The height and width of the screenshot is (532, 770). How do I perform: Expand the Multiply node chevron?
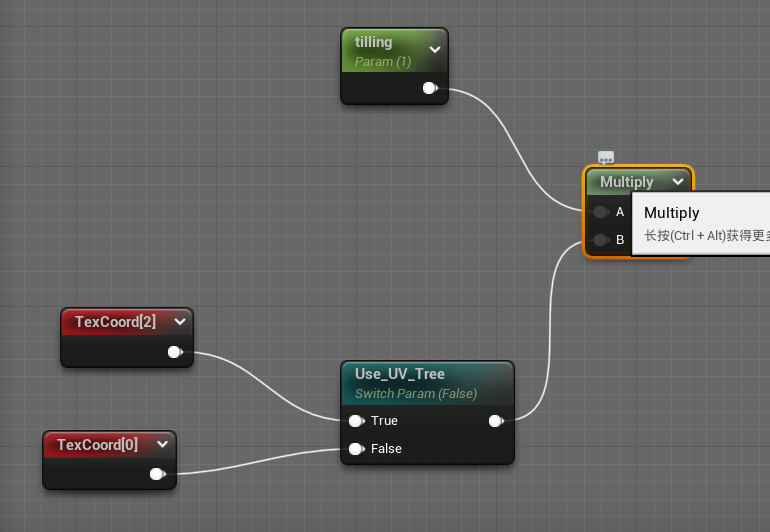[x=678, y=182]
